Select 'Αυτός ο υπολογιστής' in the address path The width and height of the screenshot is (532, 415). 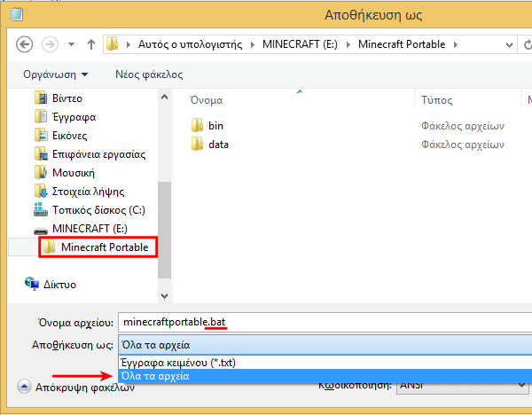coord(190,44)
